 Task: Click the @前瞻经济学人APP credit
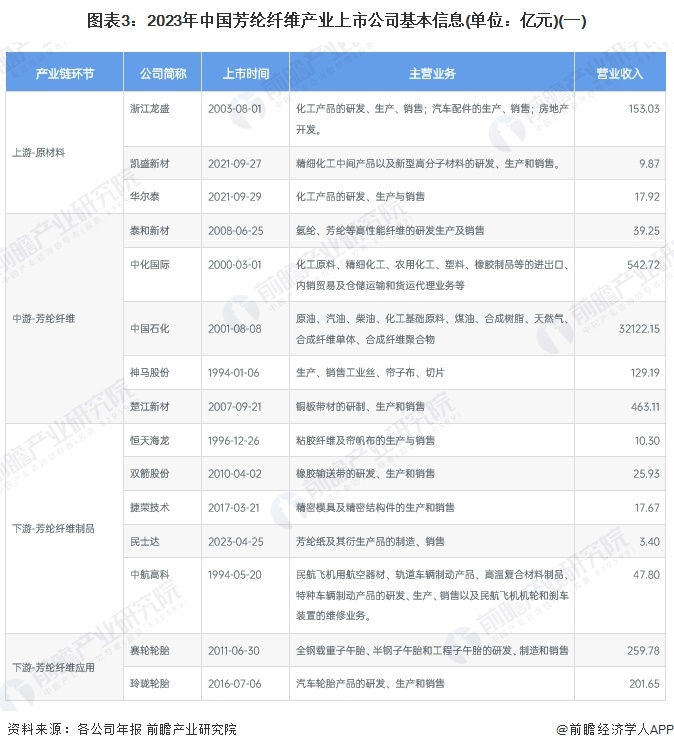tap(615, 729)
